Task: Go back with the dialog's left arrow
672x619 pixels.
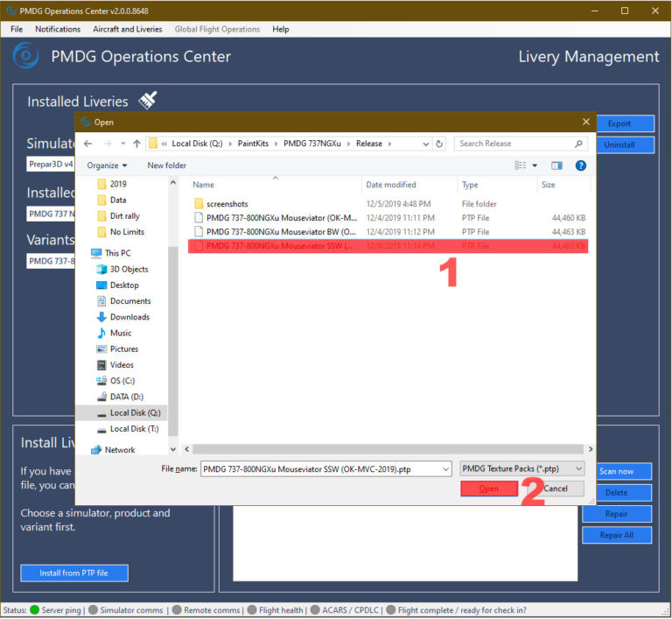Action: tap(87, 144)
